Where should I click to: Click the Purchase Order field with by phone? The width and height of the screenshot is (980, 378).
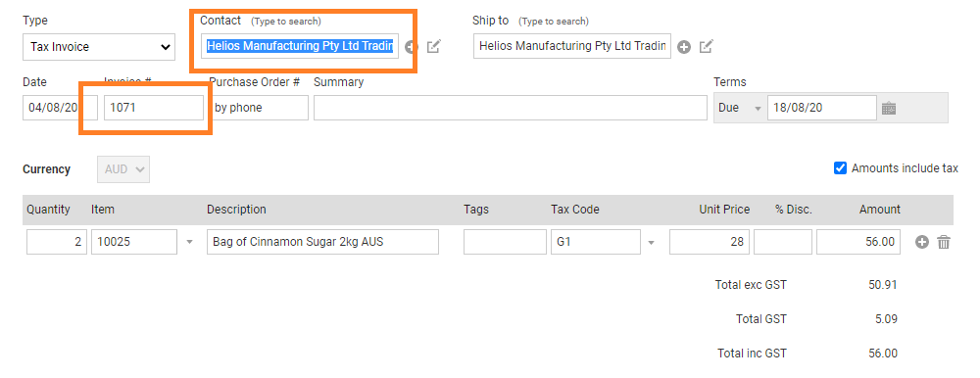click(x=259, y=108)
